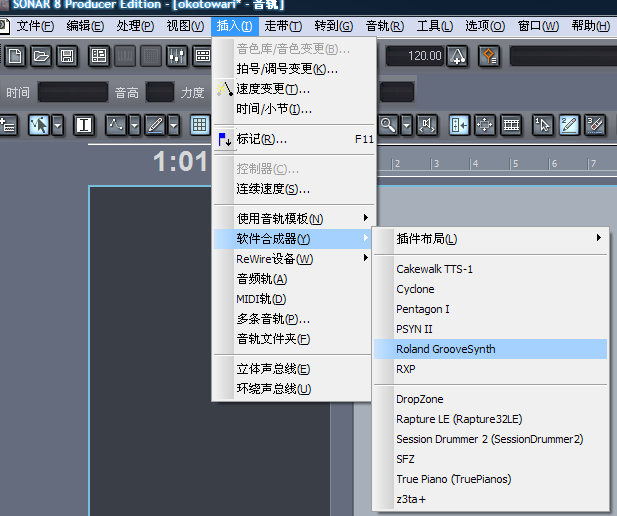The height and width of the screenshot is (516, 617).
Task: Click the New project file icon
Action: tap(15, 56)
